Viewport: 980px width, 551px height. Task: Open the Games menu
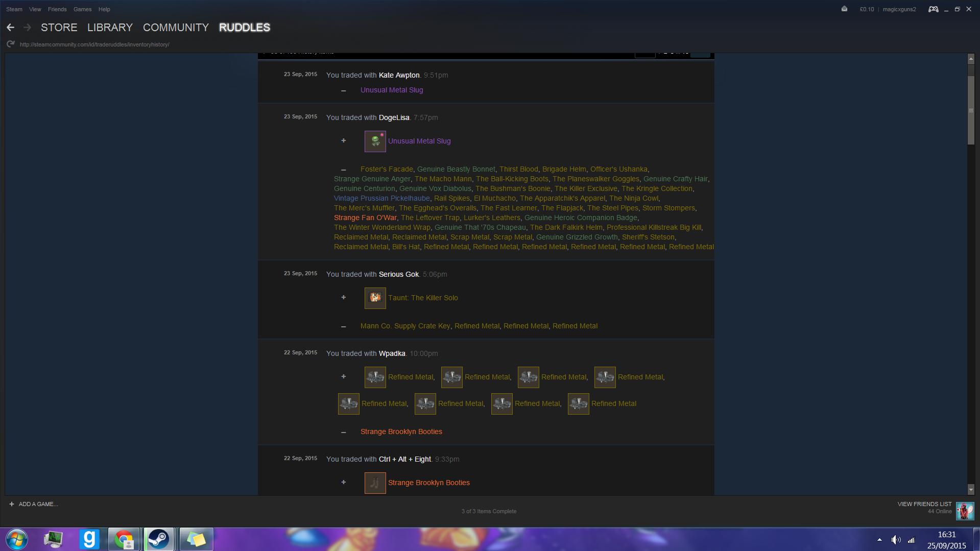point(82,9)
